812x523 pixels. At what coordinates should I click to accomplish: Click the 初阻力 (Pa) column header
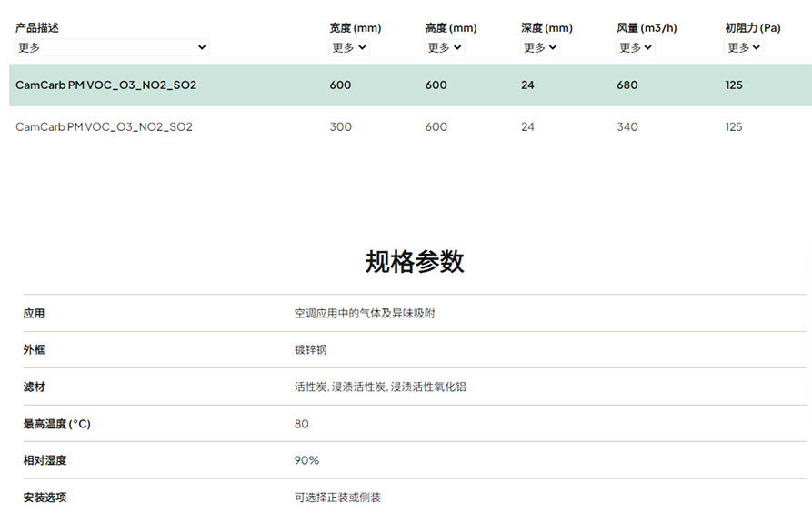753,28
